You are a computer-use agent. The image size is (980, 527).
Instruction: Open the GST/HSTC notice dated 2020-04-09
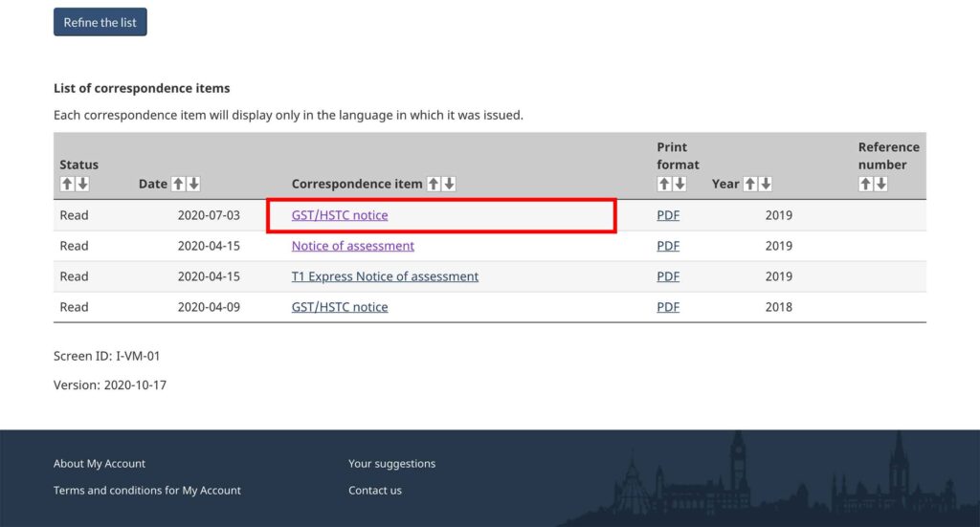[x=340, y=307]
